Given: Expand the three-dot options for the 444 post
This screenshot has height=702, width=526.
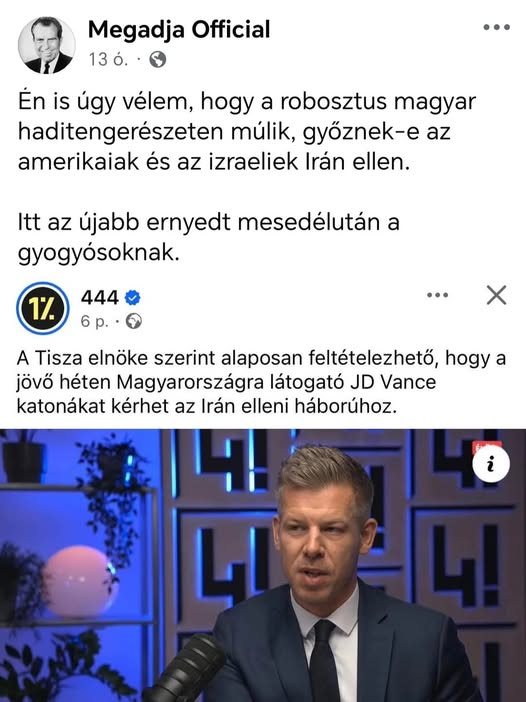Looking at the screenshot, I should point(437,295).
